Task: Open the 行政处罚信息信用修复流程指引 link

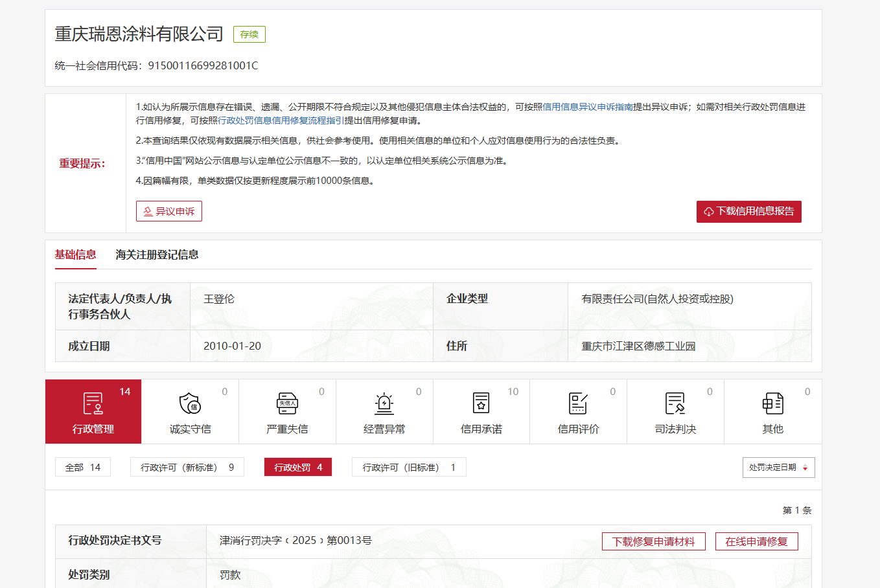Action: click(281, 120)
